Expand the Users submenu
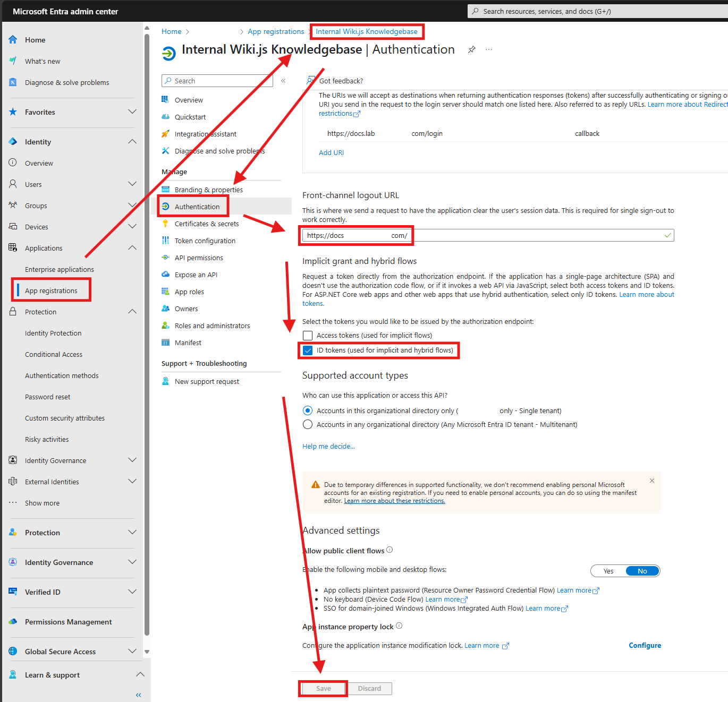This screenshot has height=702, width=728. point(132,184)
